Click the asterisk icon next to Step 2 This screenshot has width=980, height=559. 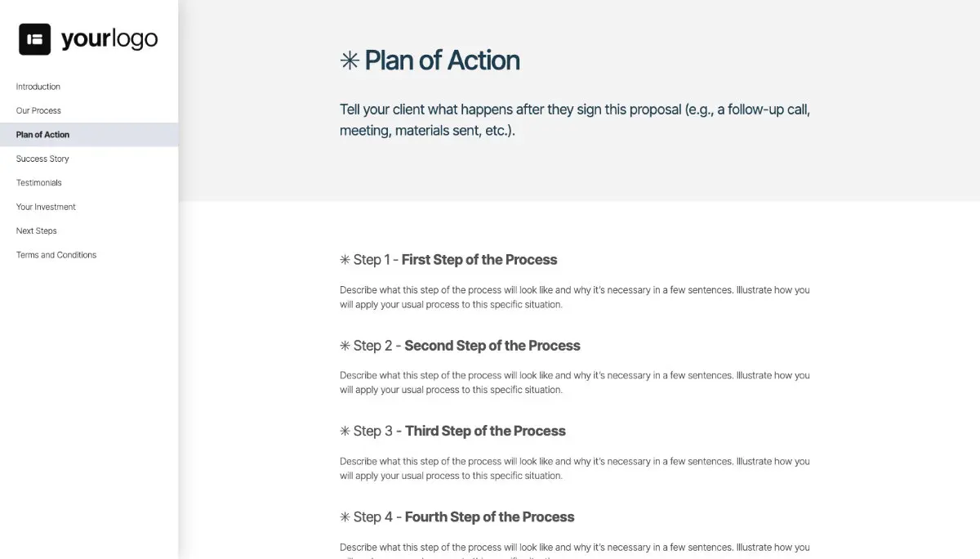pyautogui.click(x=345, y=345)
